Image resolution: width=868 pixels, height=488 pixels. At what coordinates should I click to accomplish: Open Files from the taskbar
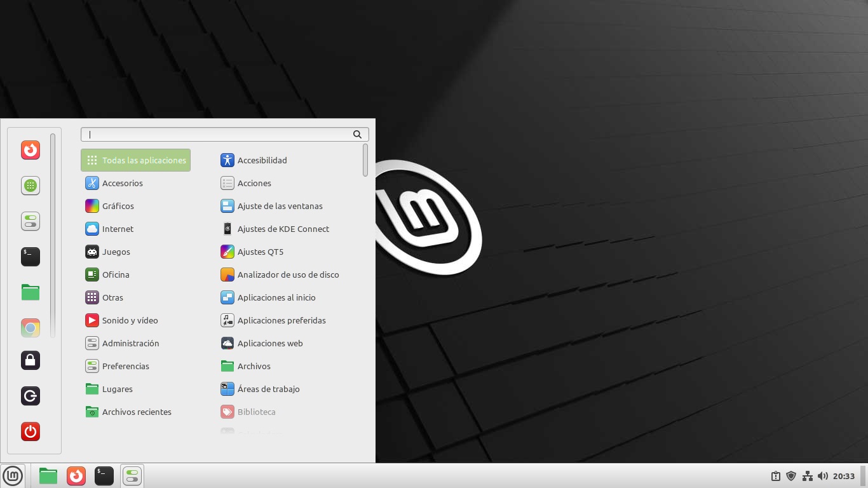click(x=48, y=475)
